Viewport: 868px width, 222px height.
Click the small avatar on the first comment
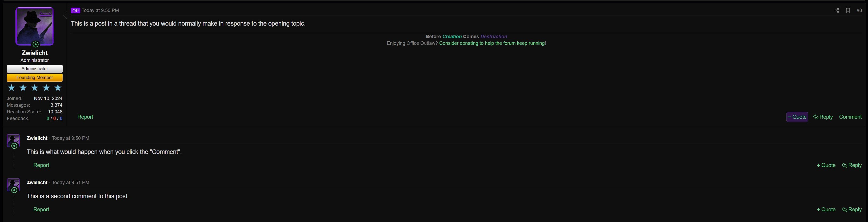coord(13,140)
